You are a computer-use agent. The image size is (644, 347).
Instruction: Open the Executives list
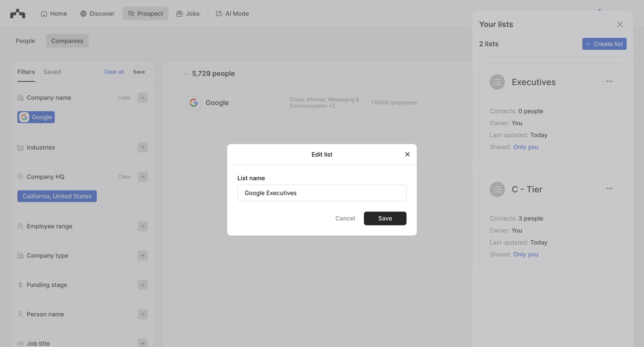[534, 82]
